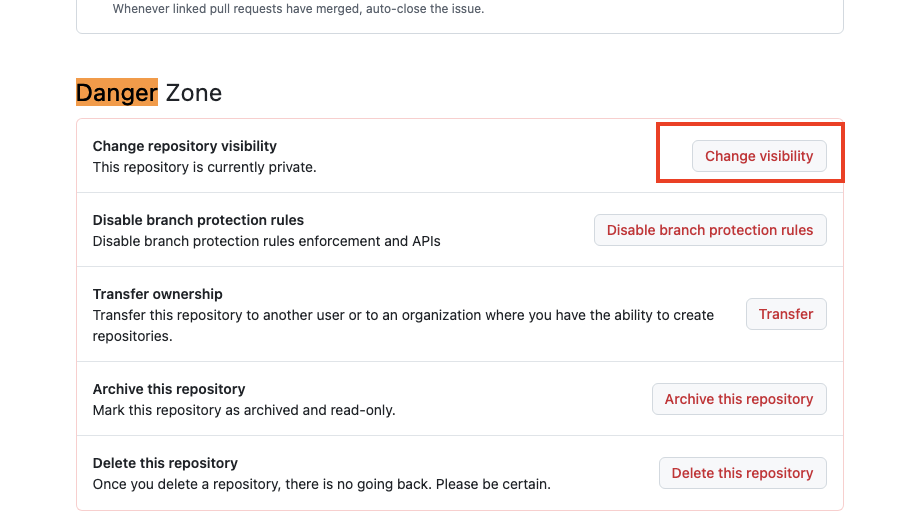Click the Transfer button
909x522 pixels.
[x=786, y=314]
